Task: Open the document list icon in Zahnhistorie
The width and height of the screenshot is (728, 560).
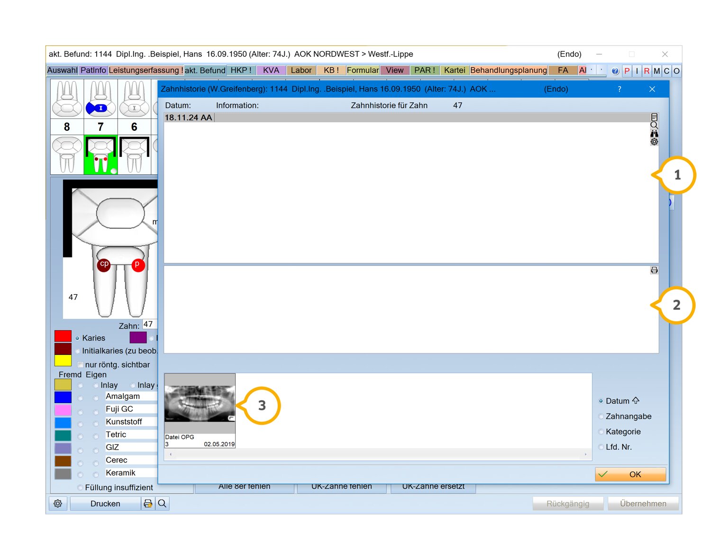Action: click(654, 117)
